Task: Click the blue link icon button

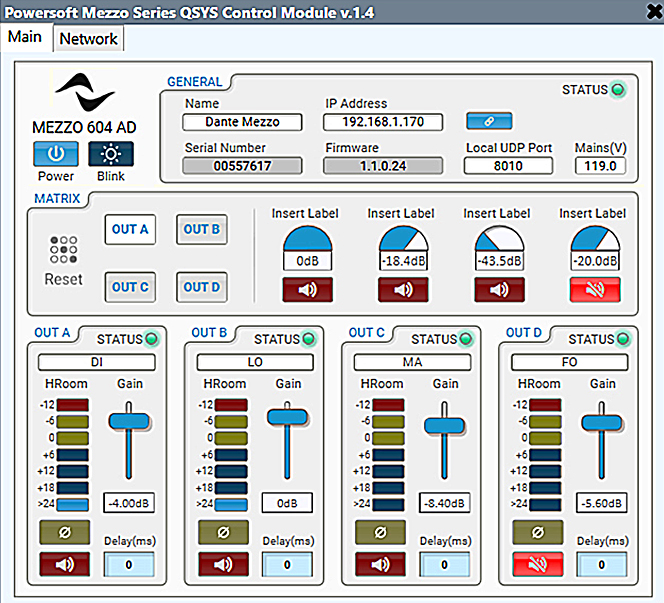Action: point(489,122)
